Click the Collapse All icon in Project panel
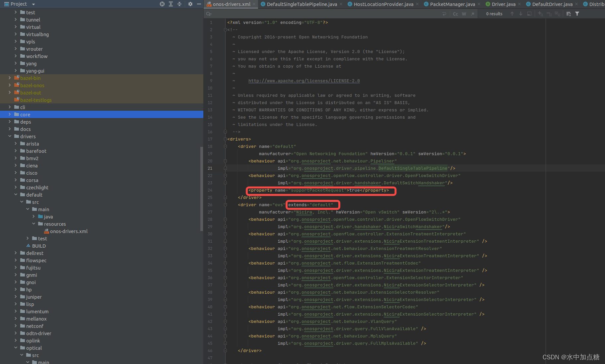605x364 pixels. pos(179,4)
